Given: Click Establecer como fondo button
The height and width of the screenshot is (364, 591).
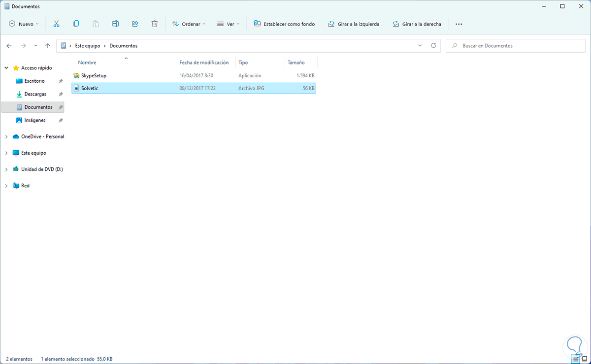Looking at the screenshot, I should tap(284, 24).
